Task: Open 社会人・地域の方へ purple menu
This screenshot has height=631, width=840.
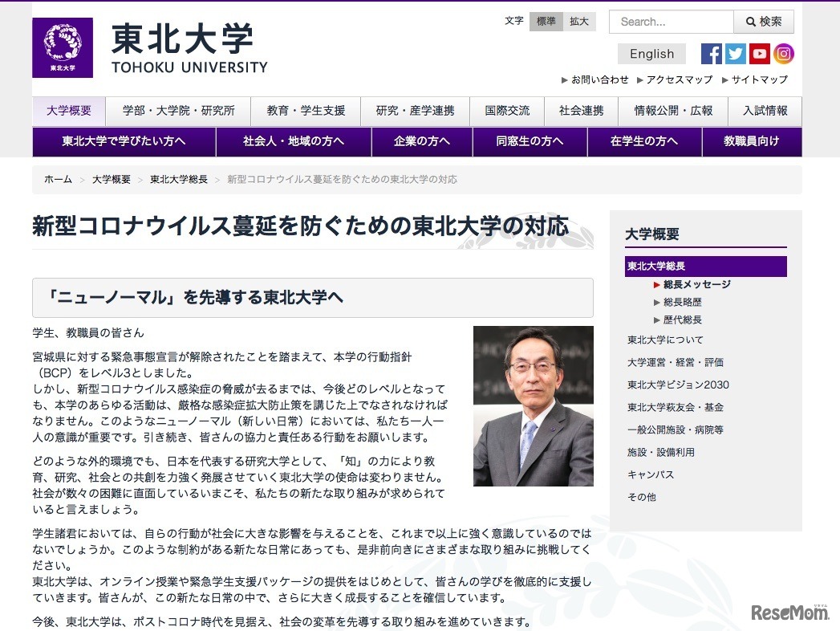Action: click(x=294, y=141)
